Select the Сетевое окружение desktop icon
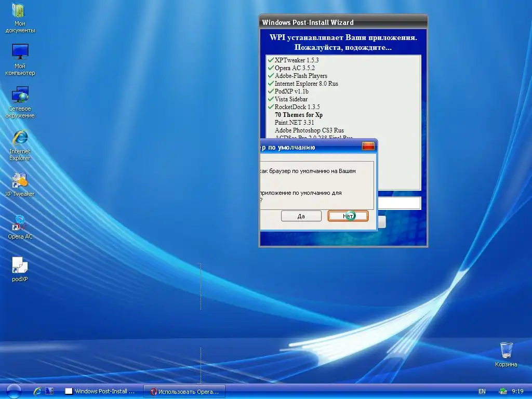Viewport: 532px width, 399px height. (20, 102)
